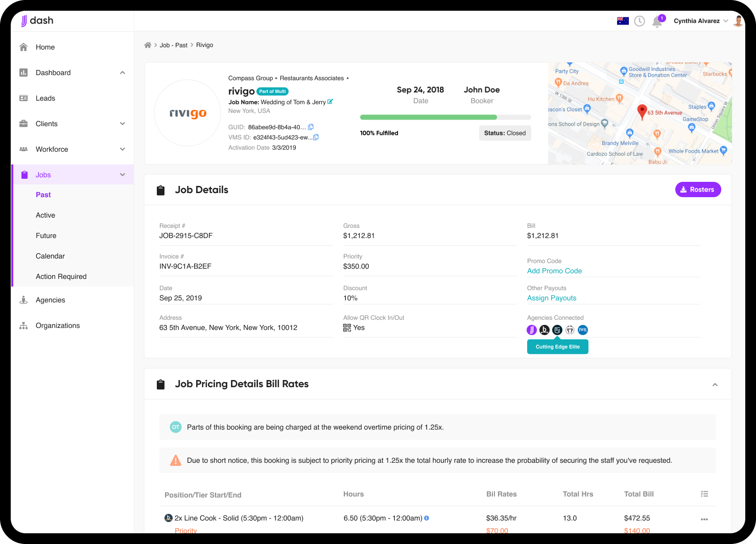Click the Job Details clipboard icon

(161, 190)
